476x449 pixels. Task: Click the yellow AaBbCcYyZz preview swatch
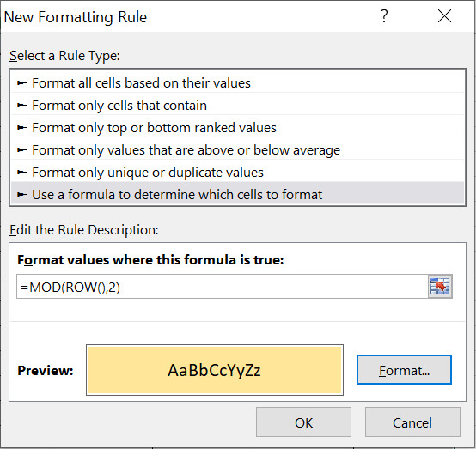point(215,370)
